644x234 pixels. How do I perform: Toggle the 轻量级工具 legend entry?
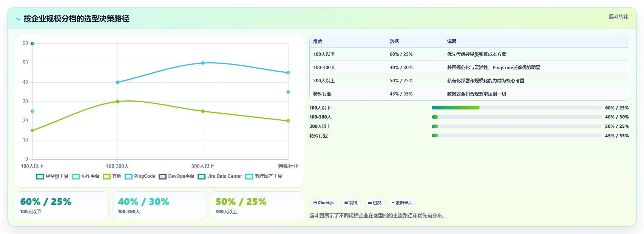(53, 176)
